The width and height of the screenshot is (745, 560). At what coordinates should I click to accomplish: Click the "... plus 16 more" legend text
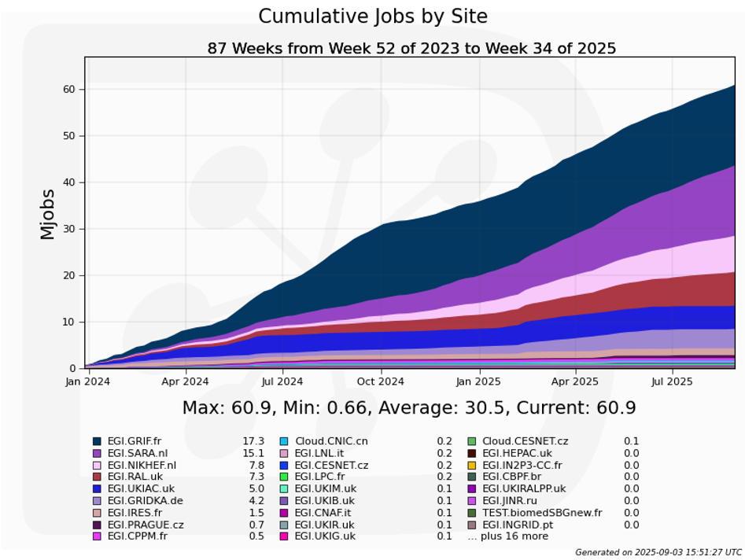click(x=507, y=536)
